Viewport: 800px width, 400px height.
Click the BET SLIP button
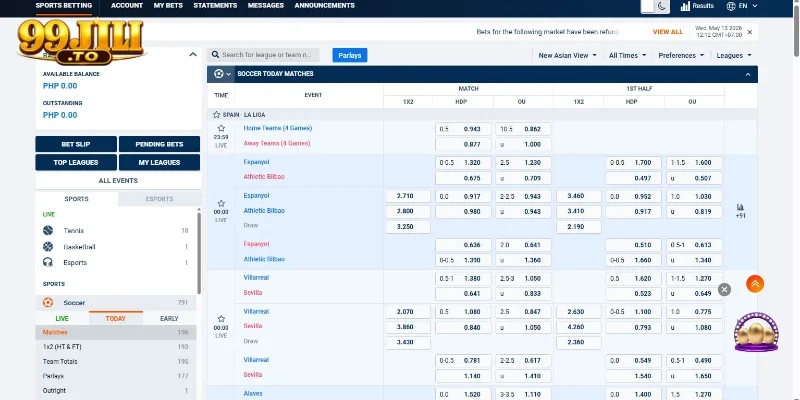[x=76, y=144]
